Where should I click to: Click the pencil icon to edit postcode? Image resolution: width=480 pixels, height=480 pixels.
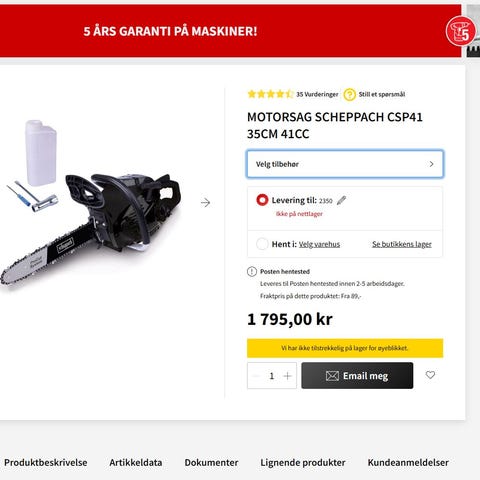coord(341,200)
